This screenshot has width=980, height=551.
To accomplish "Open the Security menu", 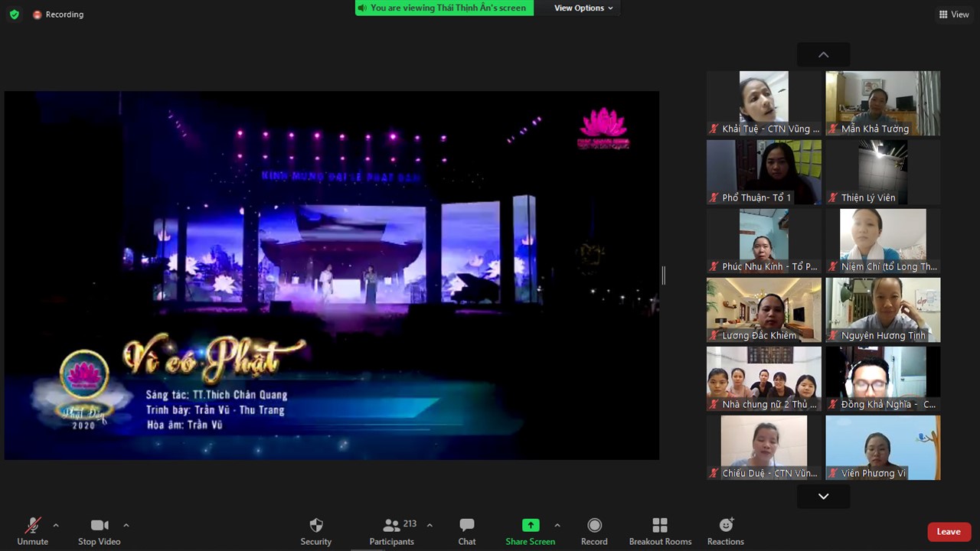I will (315, 531).
